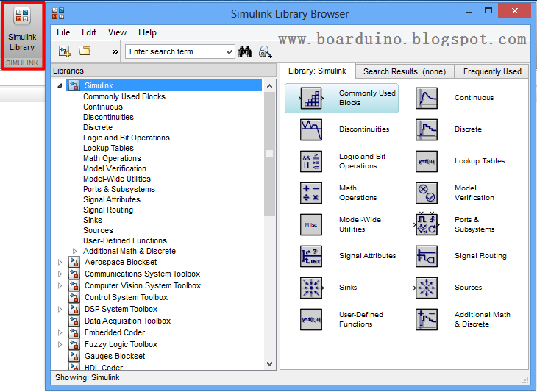Screen dimensions: 537x392
Task: Click the search options magnifier icon
Action: point(265,51)
